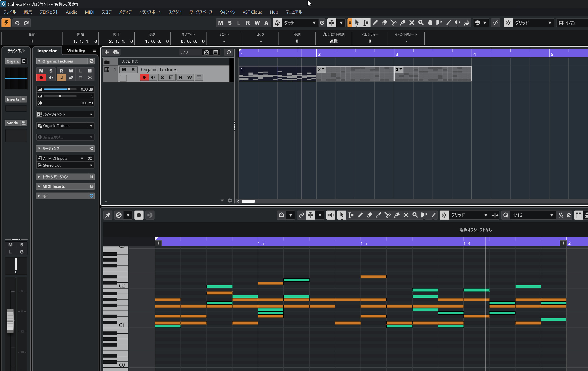Toggle Record Enable on Organic Textures track row
The height and width of the screenshot is (371, 588).
pos(144,77)
